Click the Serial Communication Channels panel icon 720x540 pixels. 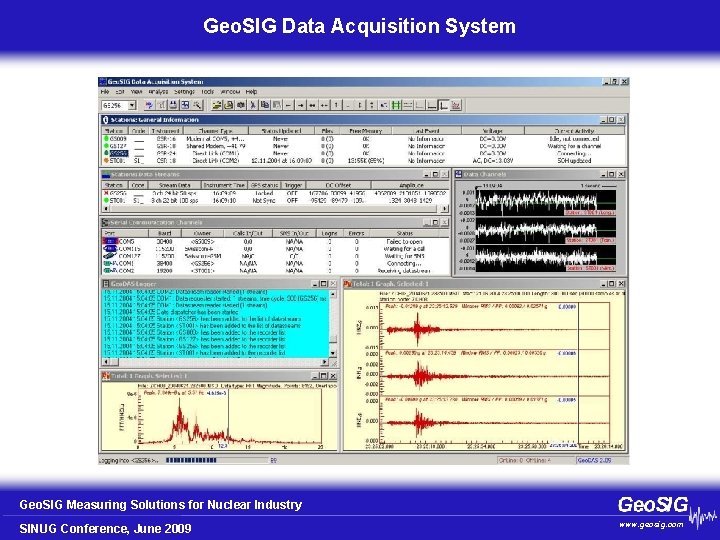tap(106, 222)
